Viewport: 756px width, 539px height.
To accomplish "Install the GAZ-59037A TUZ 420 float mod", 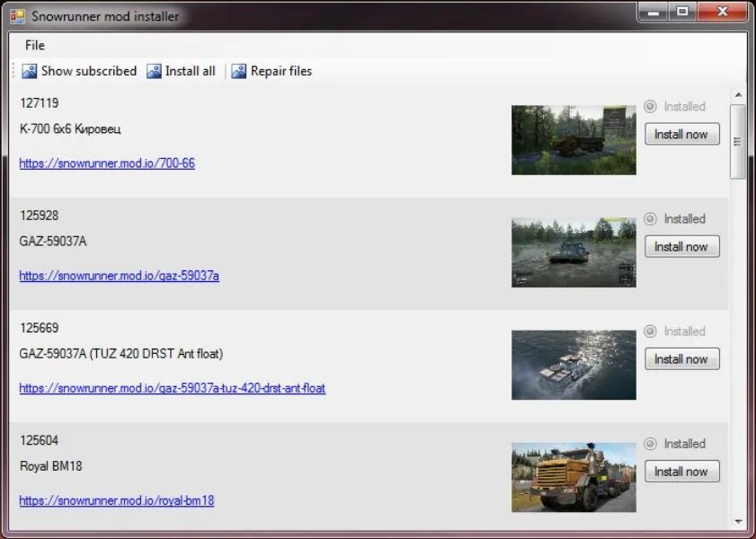I will tap(681, 358).
